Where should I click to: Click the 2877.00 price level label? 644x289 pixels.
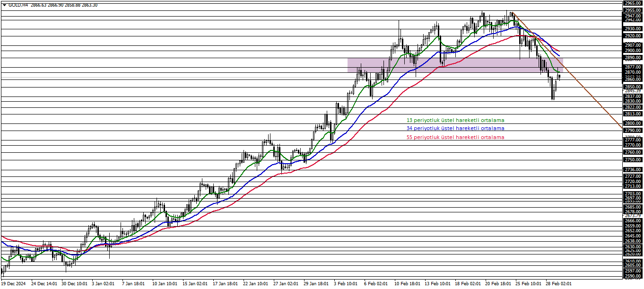[632, 67]
